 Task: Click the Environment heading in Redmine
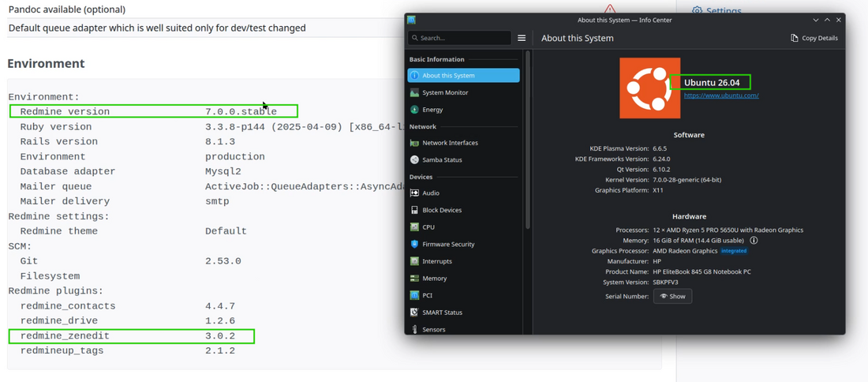[x=46, y=64]
